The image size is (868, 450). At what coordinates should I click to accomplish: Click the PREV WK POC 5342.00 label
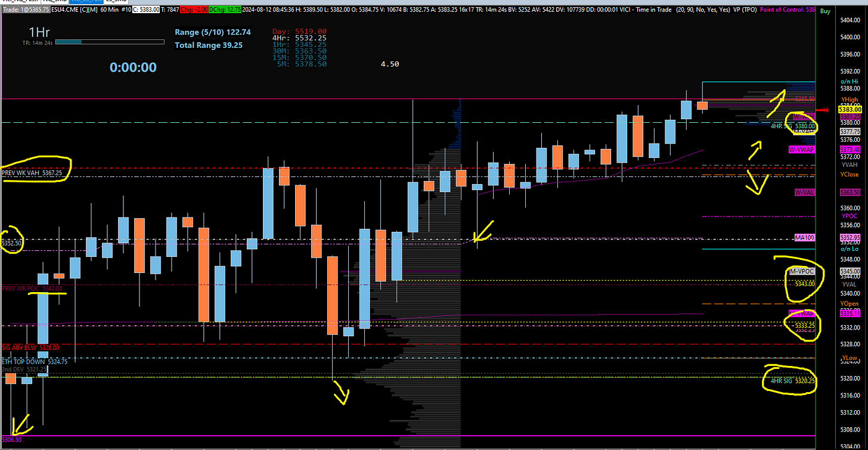tap(32, 288)
